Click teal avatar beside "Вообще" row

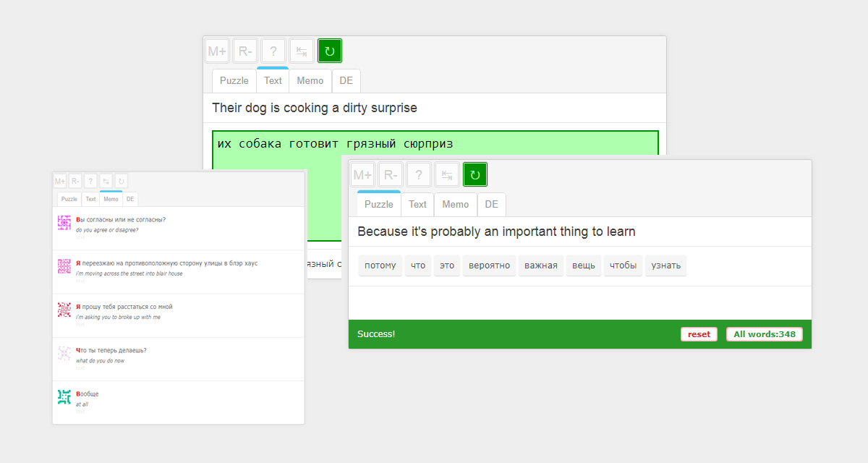coord(64,396)
